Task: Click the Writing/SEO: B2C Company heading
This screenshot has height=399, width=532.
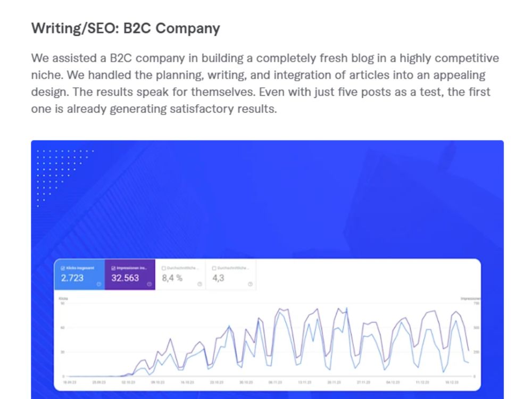Action: 126,28
